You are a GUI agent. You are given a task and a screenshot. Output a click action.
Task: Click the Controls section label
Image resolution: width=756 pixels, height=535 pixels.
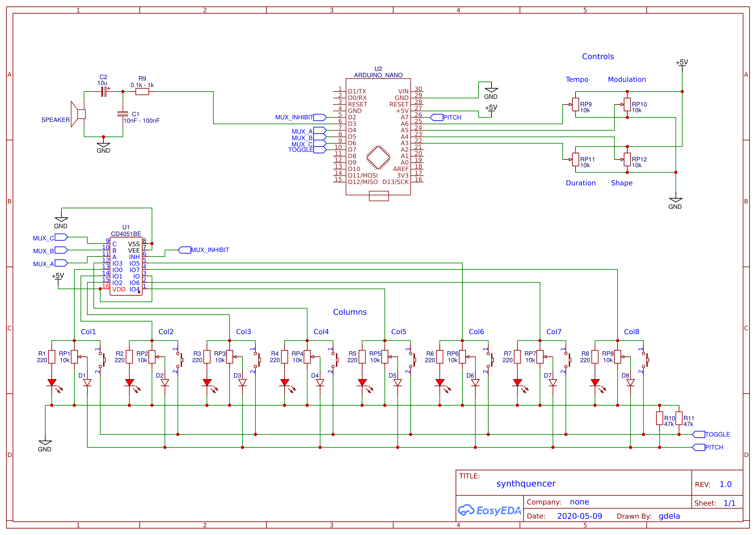[x=598, y=57]
